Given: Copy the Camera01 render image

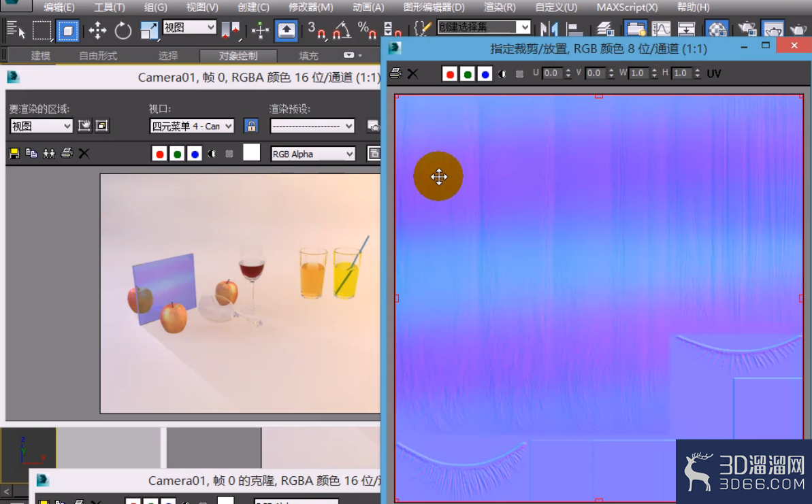Looking at the screenshot, I should (x=31, y=153).
